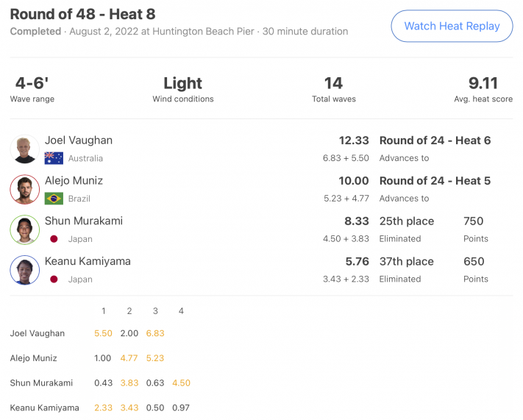Click the Brazil flag icon
The height and width of the screenshot is (420, 523).
[54, 199]
